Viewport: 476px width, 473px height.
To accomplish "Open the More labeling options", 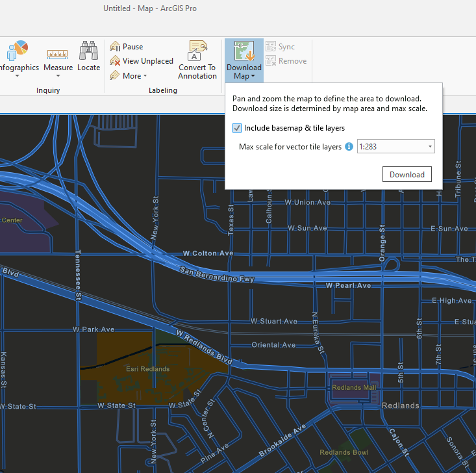I will pos(128,75).
